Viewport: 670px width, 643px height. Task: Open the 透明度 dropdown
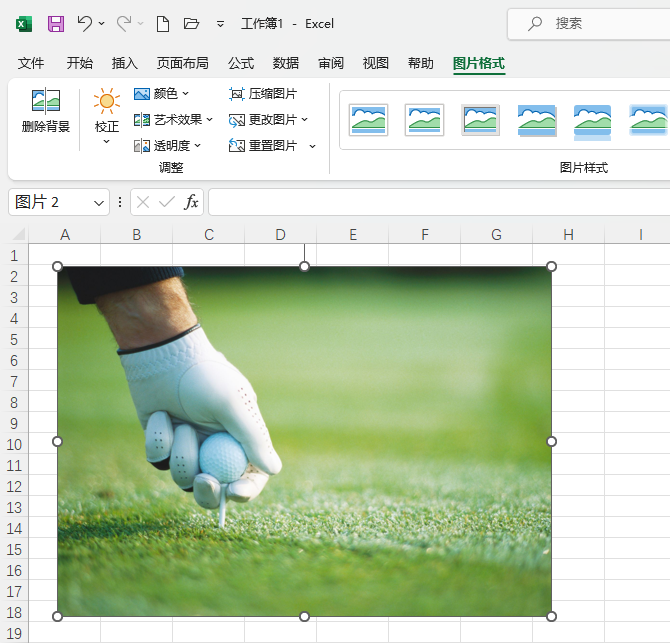pos(167,146)
